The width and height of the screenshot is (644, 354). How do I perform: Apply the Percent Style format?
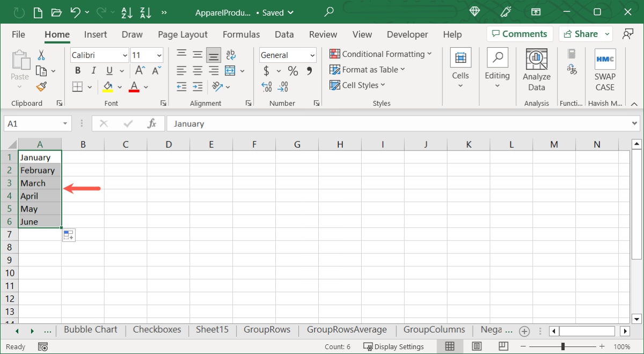point(292,70)
